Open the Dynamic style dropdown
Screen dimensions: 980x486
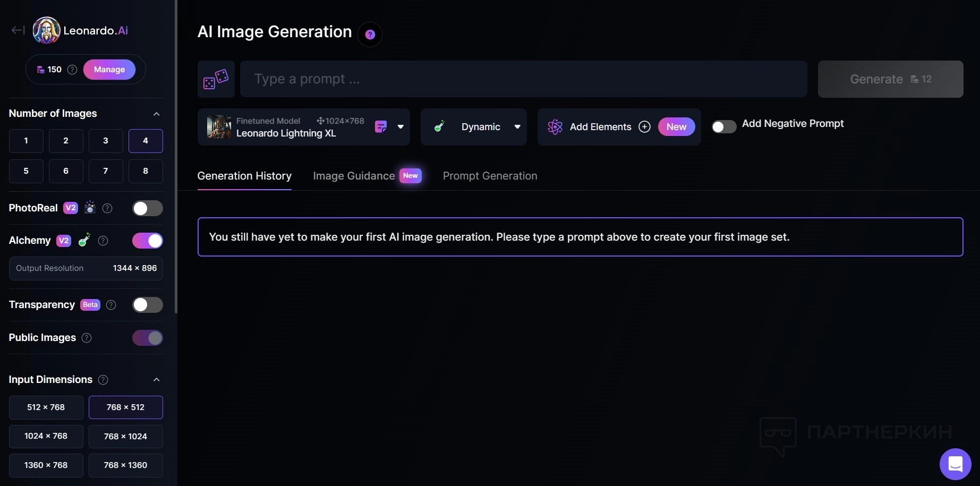(x=517, y=127)
